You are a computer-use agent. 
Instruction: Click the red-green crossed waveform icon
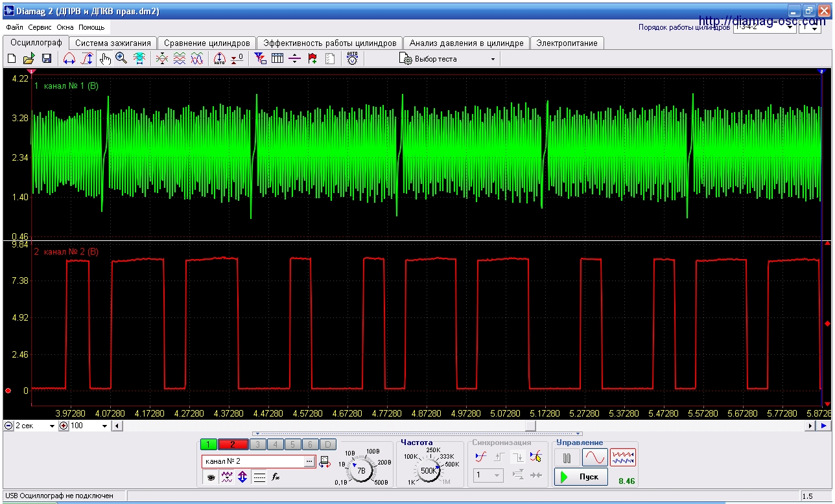pyautogui.click(x=163, y=59)
